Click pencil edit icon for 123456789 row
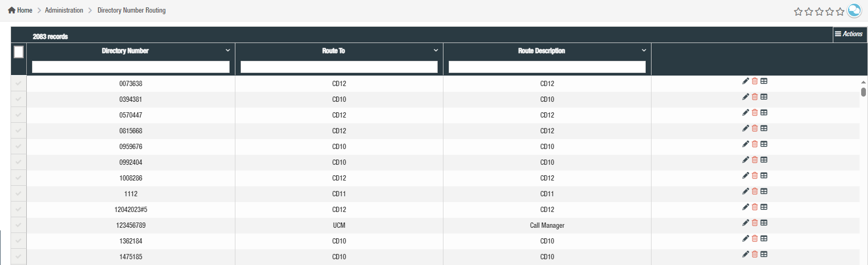The height and width of the screenshot is (265, 868). [746, 222]
